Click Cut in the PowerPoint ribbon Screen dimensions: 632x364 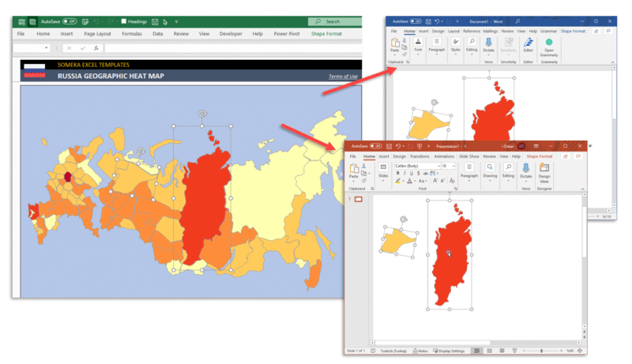tap(363, 166)
